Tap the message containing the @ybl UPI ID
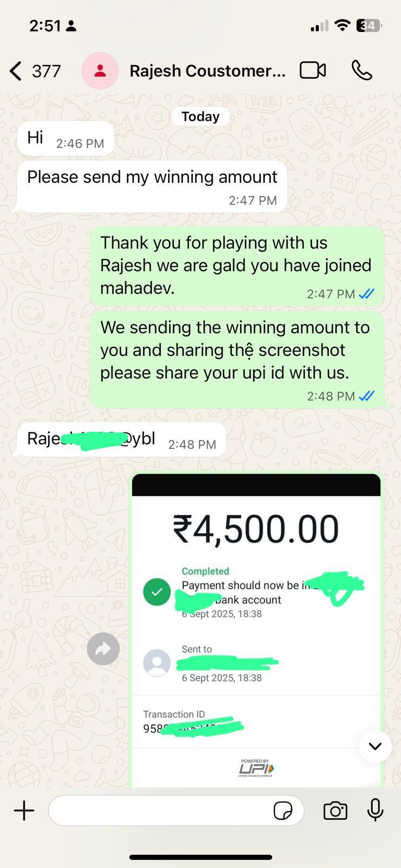 click(121, 440)
